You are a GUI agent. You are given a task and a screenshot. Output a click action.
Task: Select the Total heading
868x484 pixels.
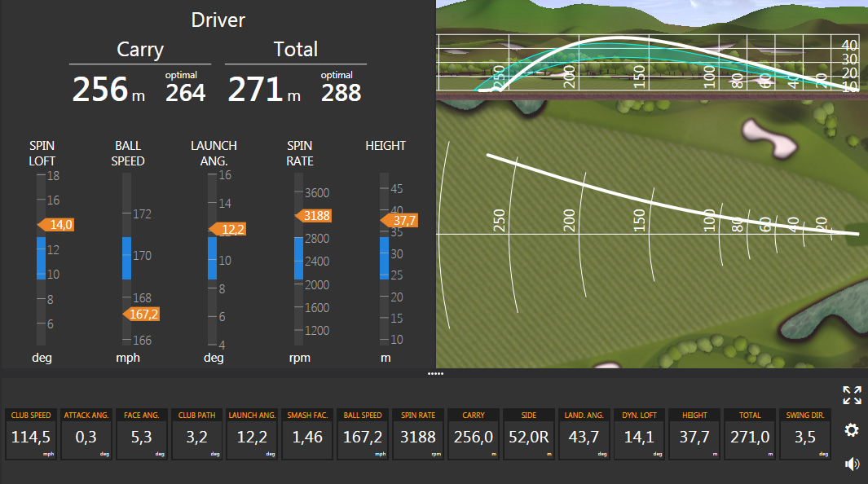tap(295, 50)
